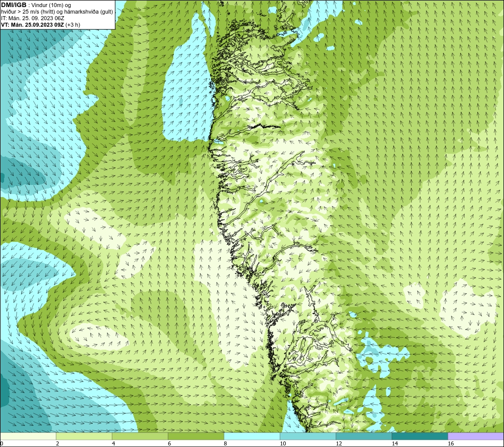Click the dark teal swatch between 14 and 16
The image size is (504, 447).
point(420,436)
